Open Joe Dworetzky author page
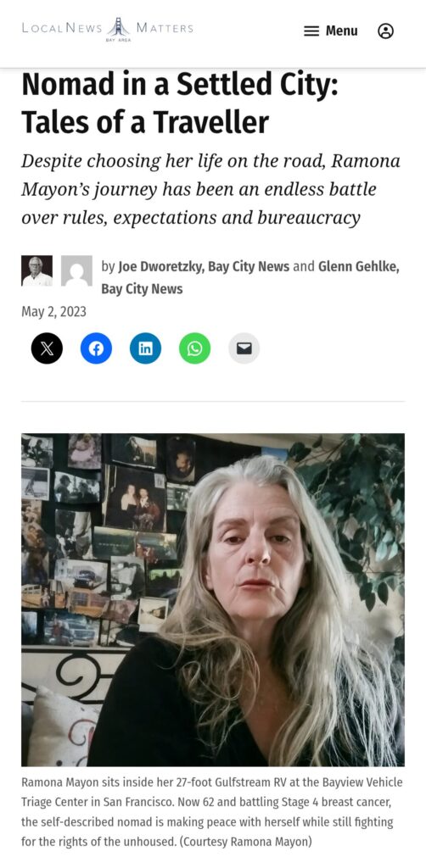Image resolution: width=426 pixels, height=868 pixels. pos(160,267)
